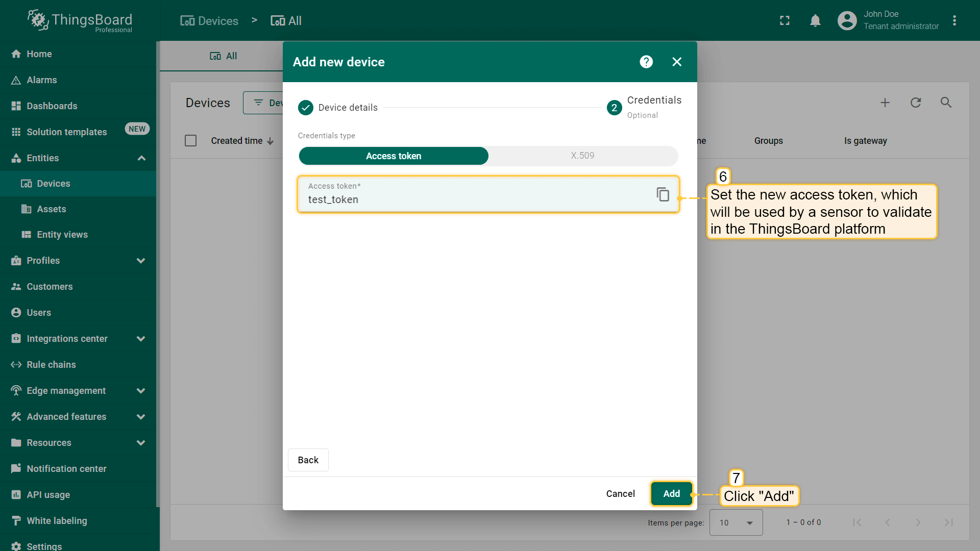Click the Access token input field

tap(475, 199)
